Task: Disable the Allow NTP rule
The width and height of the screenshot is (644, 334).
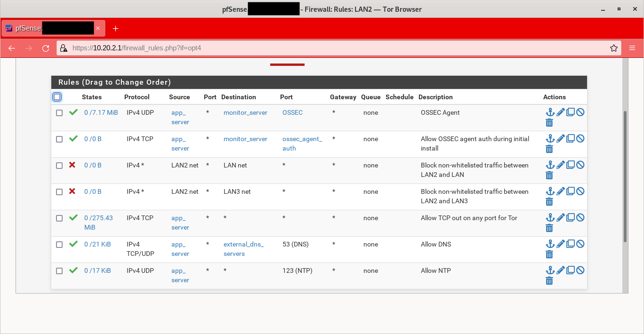Action: (x=580, y=270)
